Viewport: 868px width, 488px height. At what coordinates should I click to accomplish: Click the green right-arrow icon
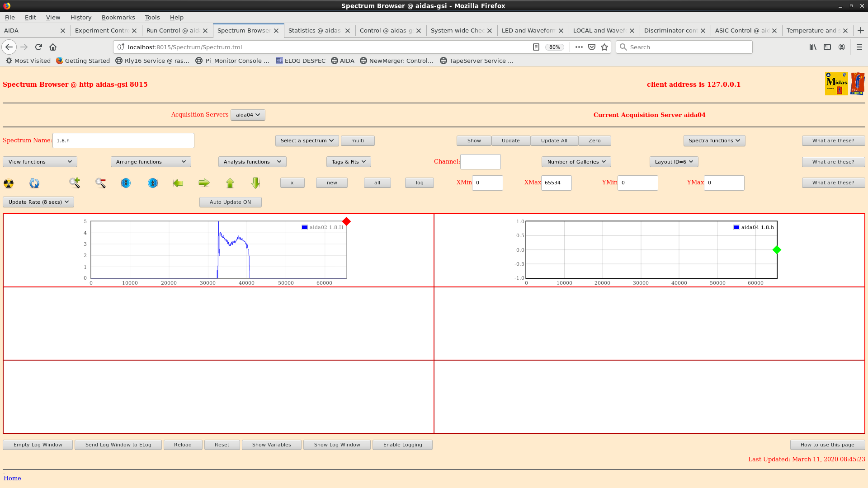204,183
